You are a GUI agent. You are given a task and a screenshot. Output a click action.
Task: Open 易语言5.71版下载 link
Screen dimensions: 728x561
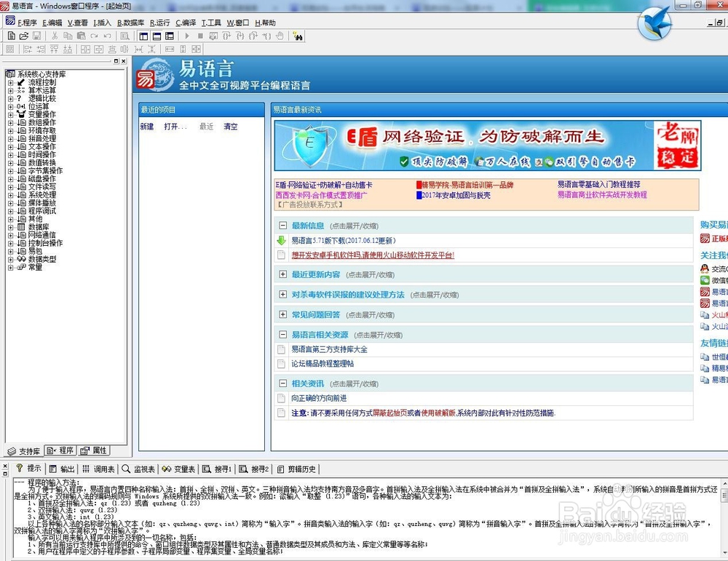click(x=344, y=240)
